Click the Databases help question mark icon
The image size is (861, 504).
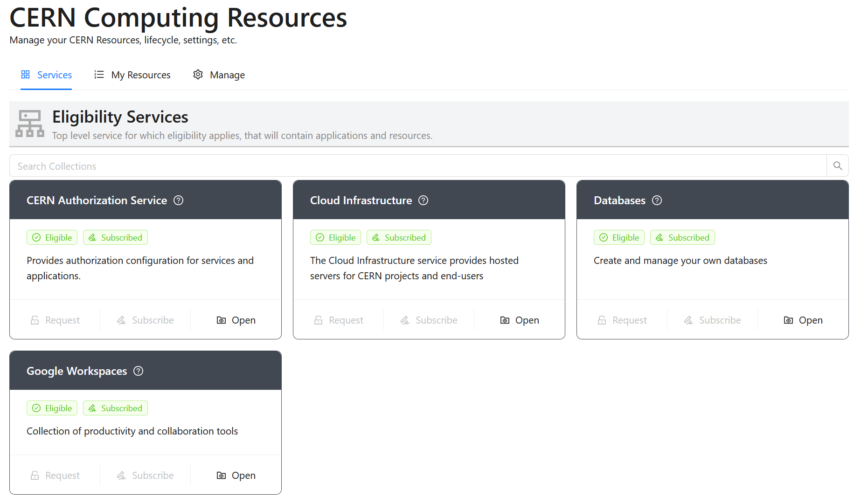[657, 200]
